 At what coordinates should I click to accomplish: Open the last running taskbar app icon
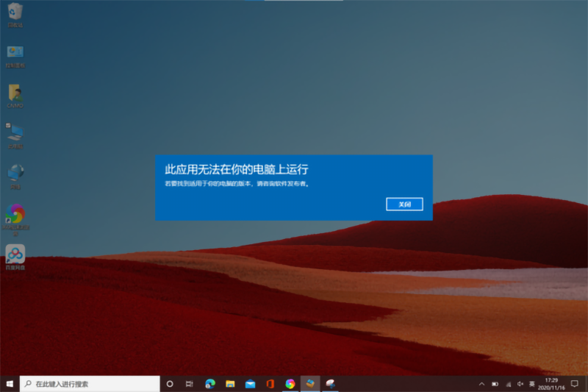[x=330, y=384]
